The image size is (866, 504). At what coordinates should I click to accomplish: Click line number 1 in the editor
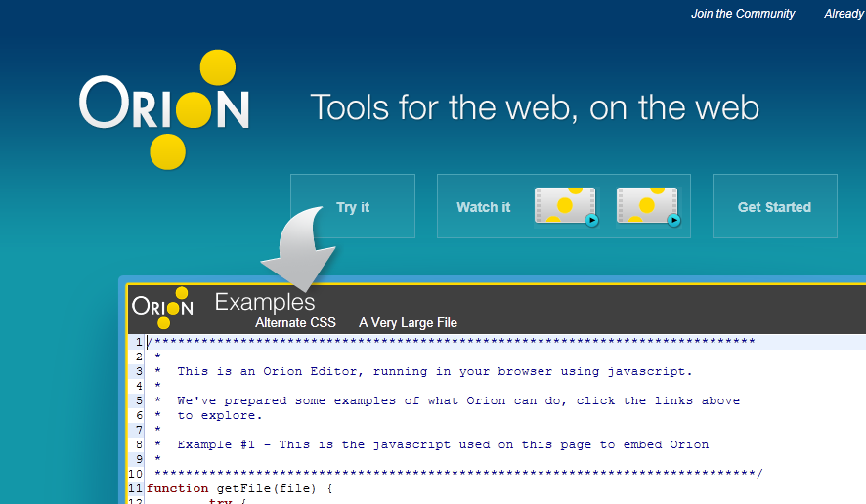(x=139, y=342)
